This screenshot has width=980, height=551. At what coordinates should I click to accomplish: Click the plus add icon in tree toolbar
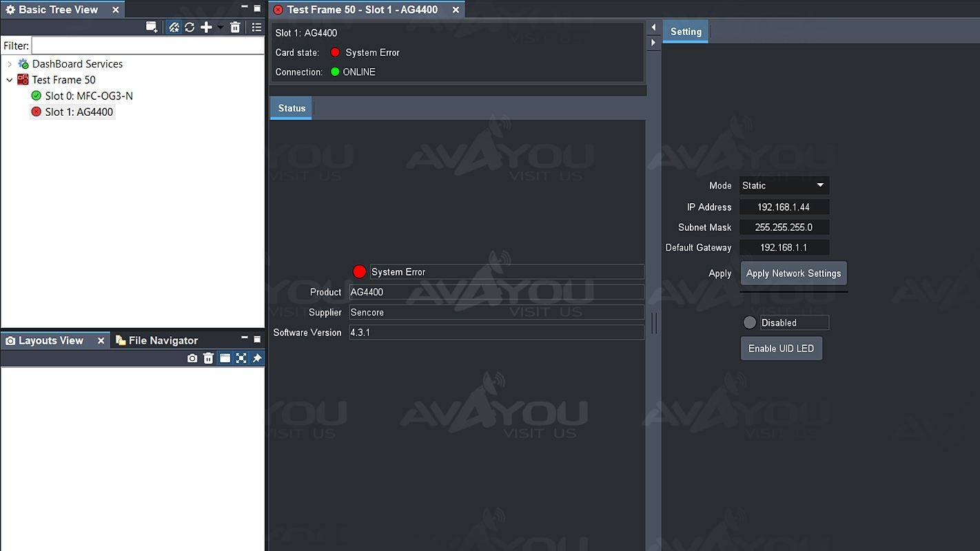(x=206, y=28)
